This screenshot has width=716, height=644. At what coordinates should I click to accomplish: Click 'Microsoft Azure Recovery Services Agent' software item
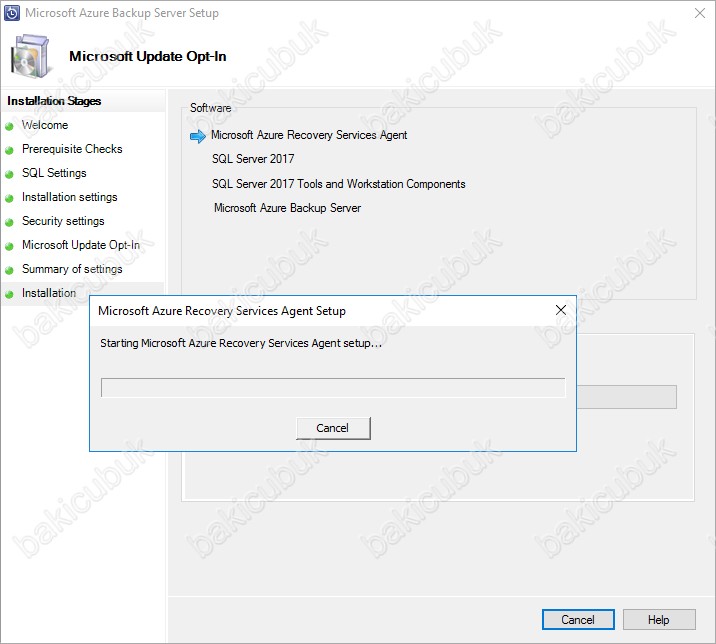[309, 135]
